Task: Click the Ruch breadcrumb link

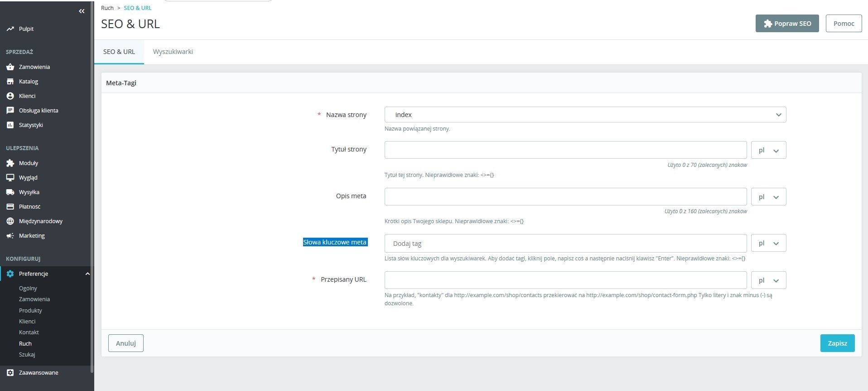Action: pos(107,8)
